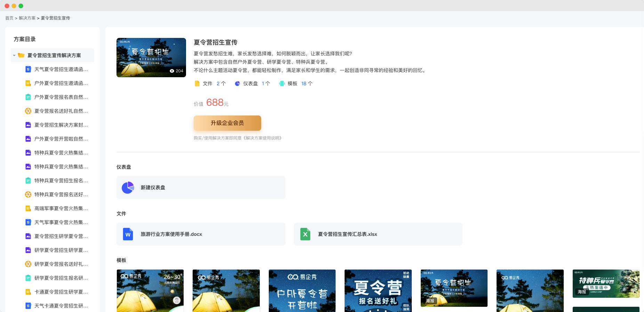The image size is (644, 312).
Task: Click the yellow 文件 count icon
Action: tap(197, 83)
